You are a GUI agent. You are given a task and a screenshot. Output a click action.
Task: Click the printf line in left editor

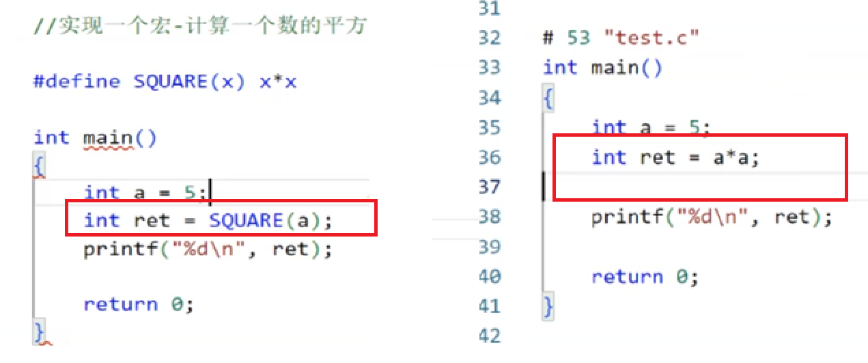pos(208,249)
